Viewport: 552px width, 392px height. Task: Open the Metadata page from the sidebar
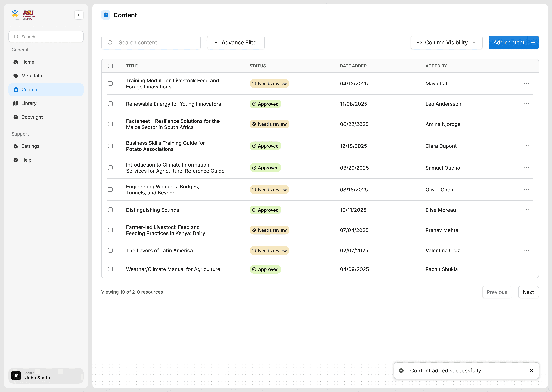pos(32,76)
